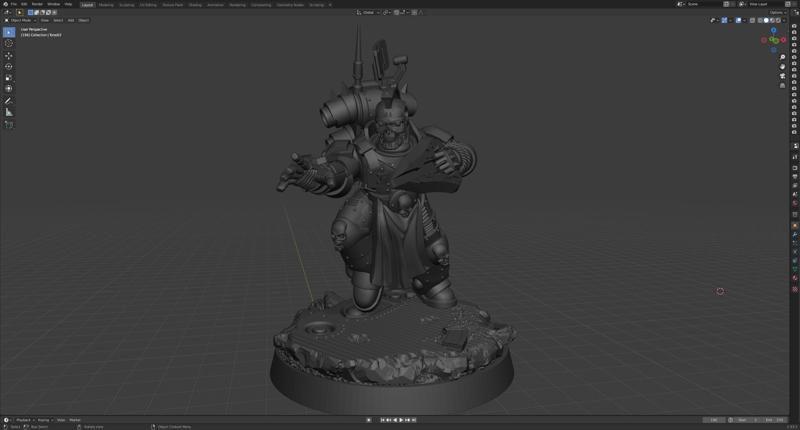
Task: Open the viewport Add menu
Action: [x=71, y=20]
